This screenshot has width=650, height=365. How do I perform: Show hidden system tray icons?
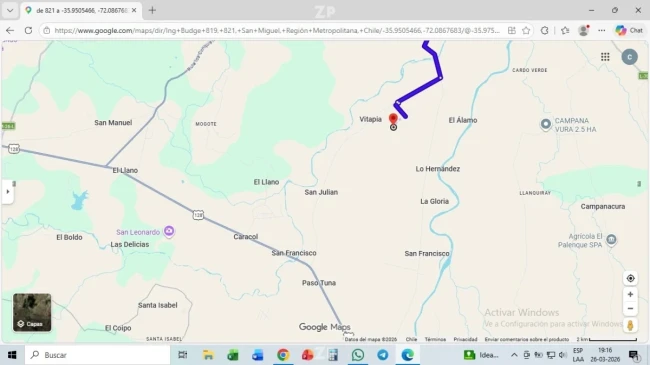pyautogui.click(x=514, y=355)
